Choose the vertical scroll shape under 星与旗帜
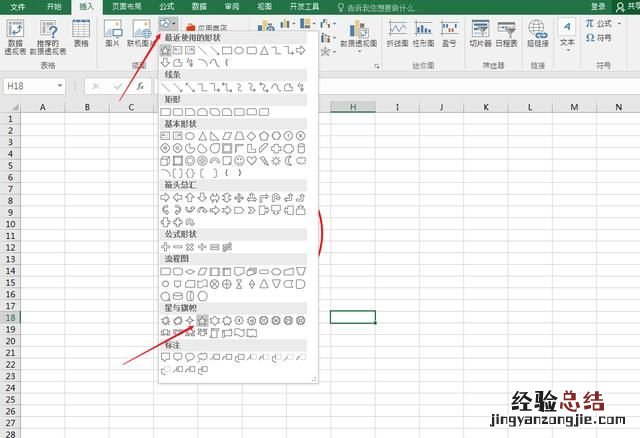Image resolution: width=640 pixels, height=438 pixels. click(x=215, y=333)
